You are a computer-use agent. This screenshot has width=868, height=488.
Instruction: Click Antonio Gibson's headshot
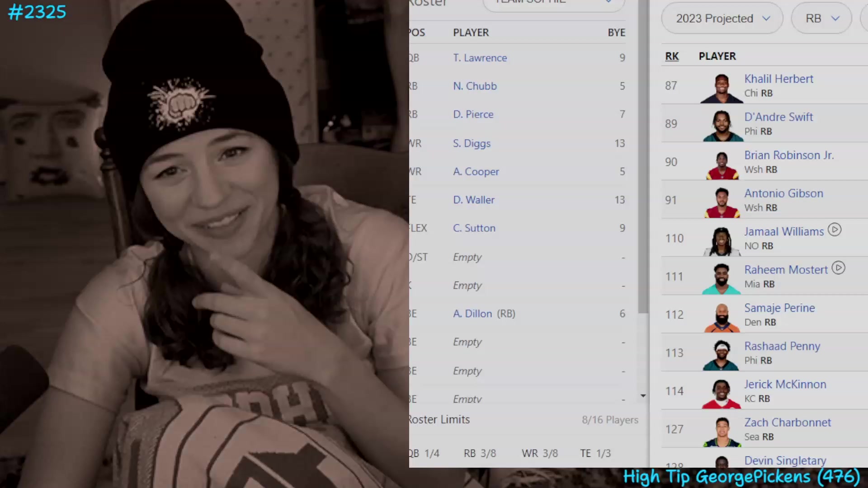722,203
